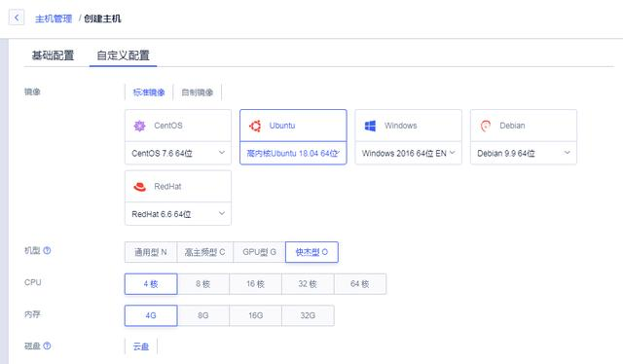Select machine type GPU型 G

260,252
